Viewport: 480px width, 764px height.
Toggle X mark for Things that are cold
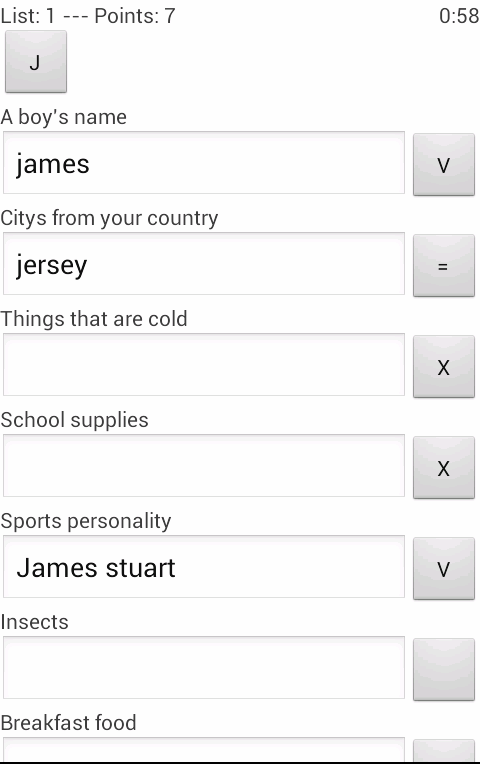pyautogui.click(x=443, y=366)
